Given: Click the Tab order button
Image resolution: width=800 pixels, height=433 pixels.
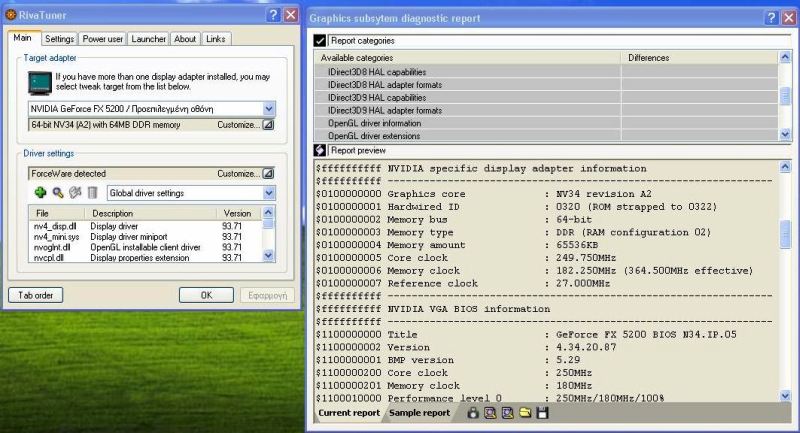Looking at the screenshot, I should click(36, 295).
